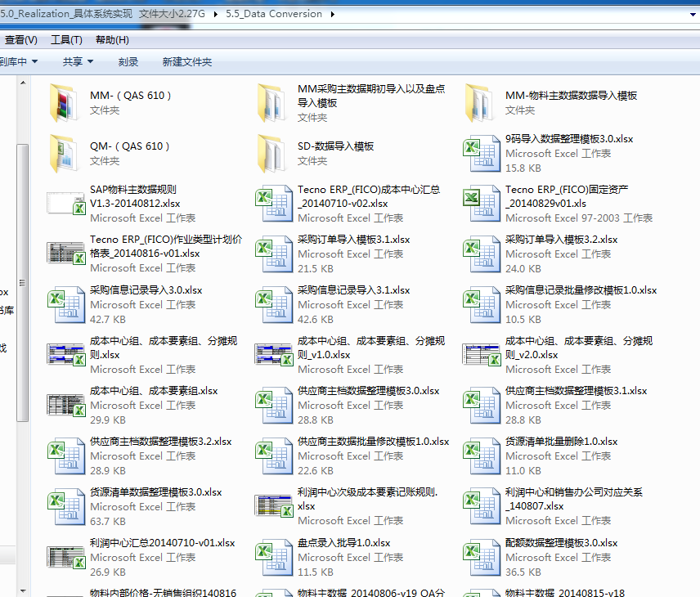The width and height of the screenshot is (700, 597).
Task: Click the file name 采购订单导入模板3.1.xlsx
Action: 353,240
